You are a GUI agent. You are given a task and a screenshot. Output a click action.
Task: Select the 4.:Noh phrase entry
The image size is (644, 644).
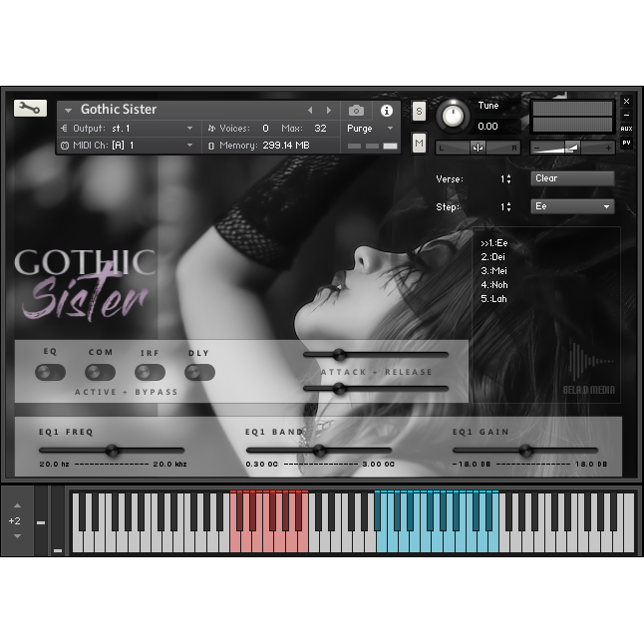coord(494,285)
